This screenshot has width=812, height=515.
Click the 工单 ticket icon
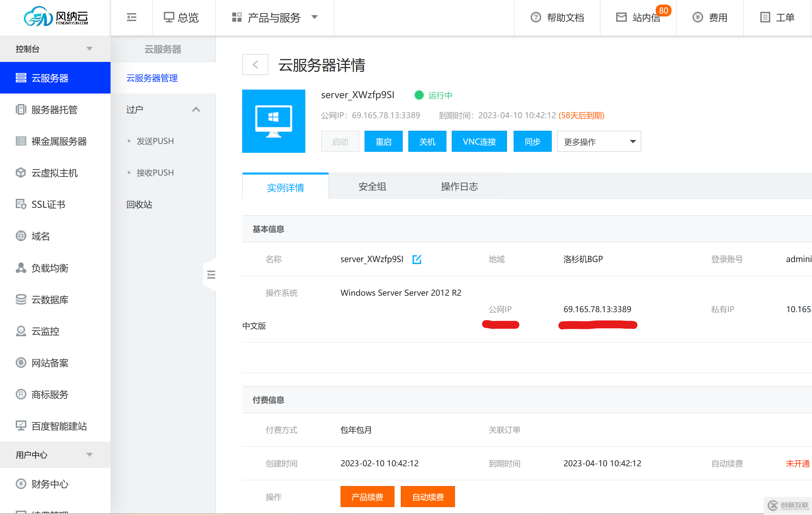765,17
